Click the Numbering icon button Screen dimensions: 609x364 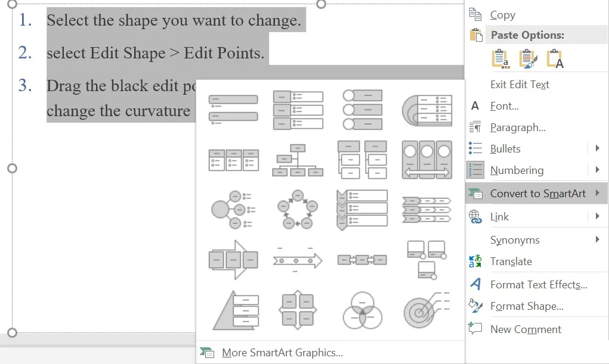tap(475, 170)
